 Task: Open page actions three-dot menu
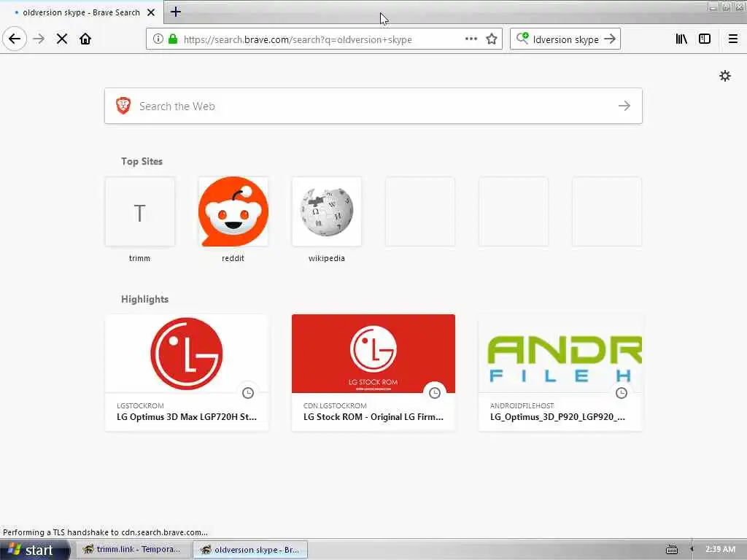(471, 39)
